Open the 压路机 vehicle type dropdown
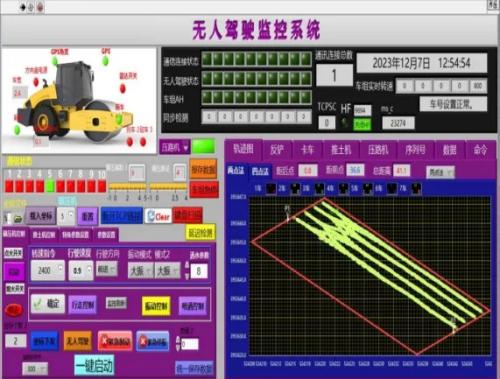500x379 pixels. pos(175,147)
